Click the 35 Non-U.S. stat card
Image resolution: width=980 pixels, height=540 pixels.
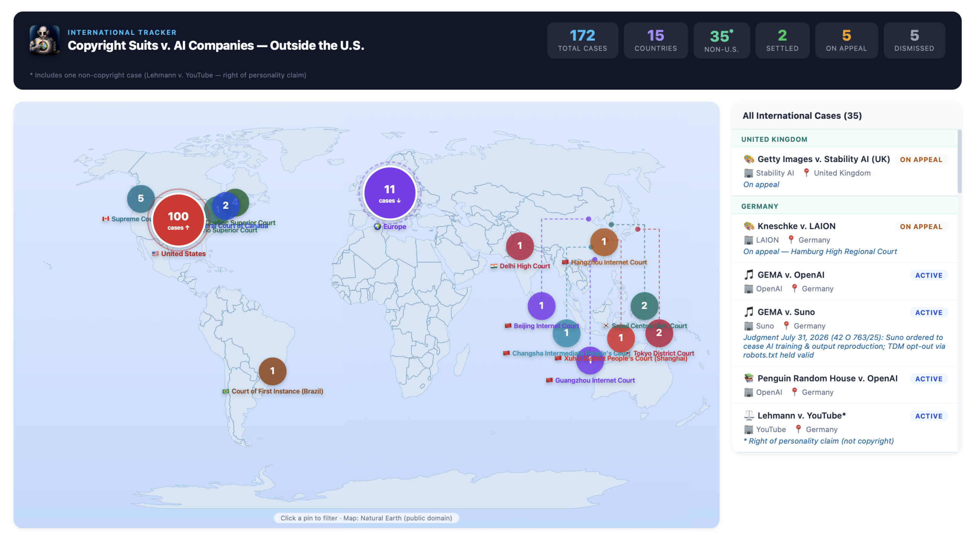[x=721, y=40]
